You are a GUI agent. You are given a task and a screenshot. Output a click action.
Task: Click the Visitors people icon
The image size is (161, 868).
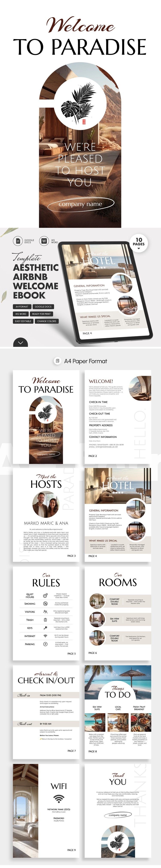point(45,611)
